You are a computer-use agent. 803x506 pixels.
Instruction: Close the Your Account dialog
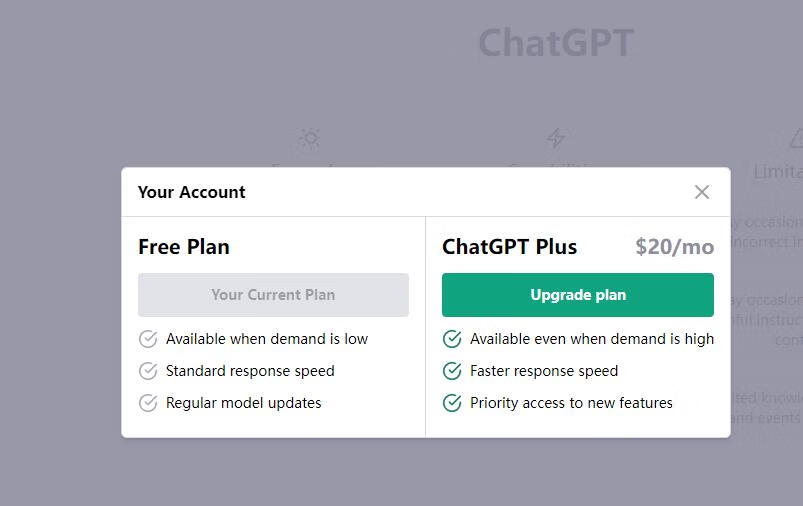tap(702, 192)
